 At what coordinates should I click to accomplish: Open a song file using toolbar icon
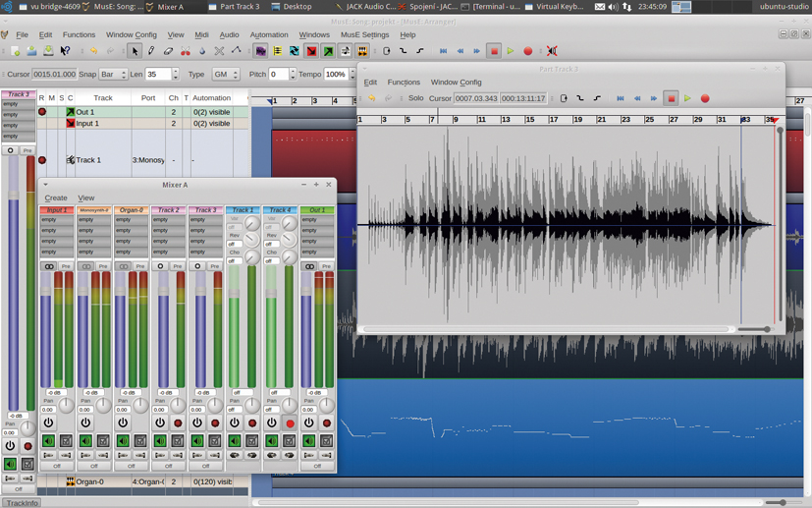click(x=32, y=51)
